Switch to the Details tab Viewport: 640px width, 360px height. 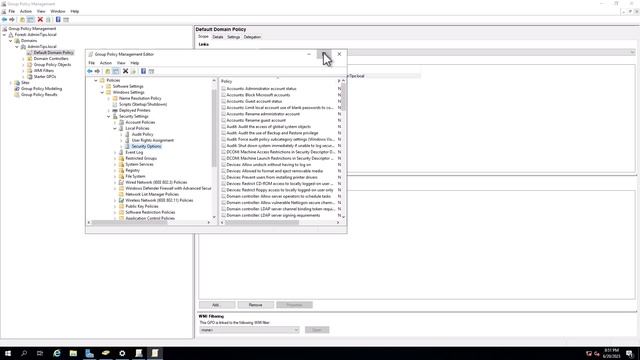(x=218, y=37)
